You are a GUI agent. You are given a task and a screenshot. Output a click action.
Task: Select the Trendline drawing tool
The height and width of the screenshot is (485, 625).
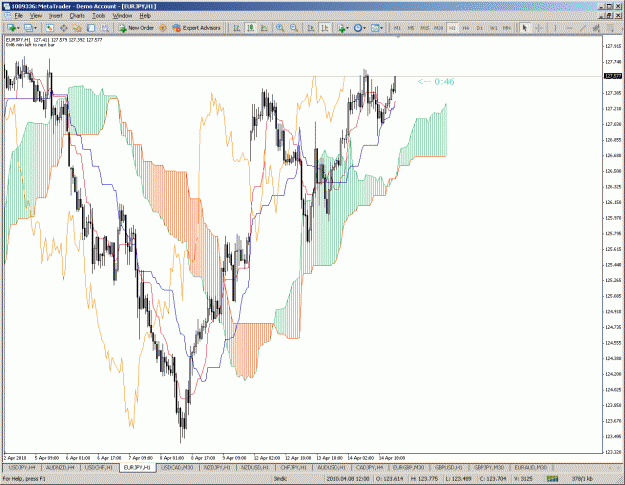coord(583,28)
